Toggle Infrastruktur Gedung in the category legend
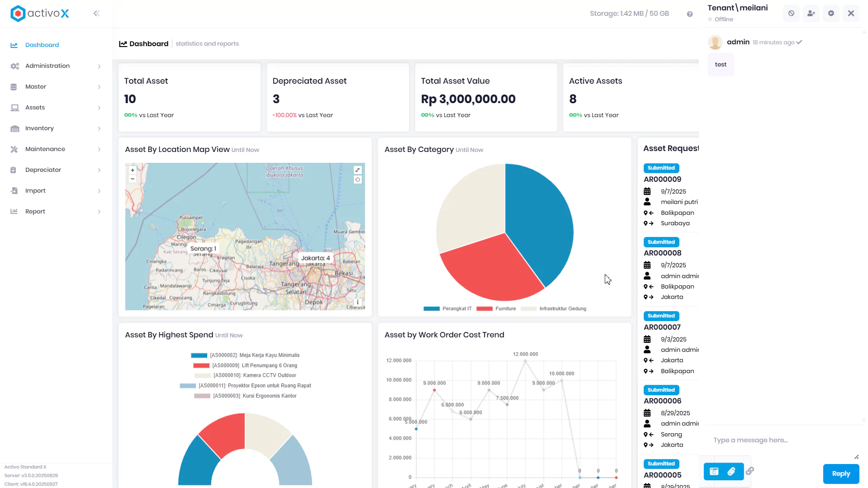This screenshot has width=868, height=488. [553, 309]
